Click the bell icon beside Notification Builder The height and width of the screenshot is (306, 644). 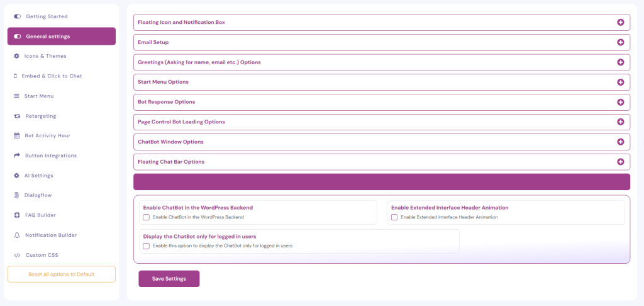[x=17, y=235]
